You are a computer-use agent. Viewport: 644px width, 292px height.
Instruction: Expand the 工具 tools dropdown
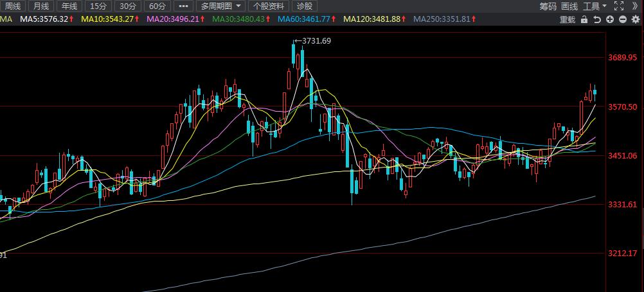click(595, 6)
